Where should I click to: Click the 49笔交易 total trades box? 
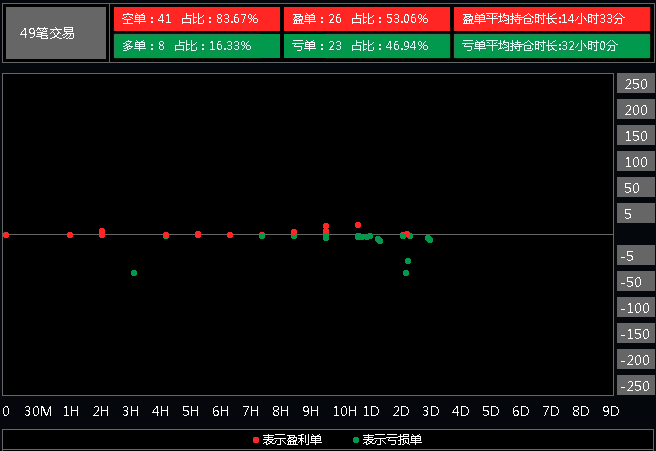(56, 33)
